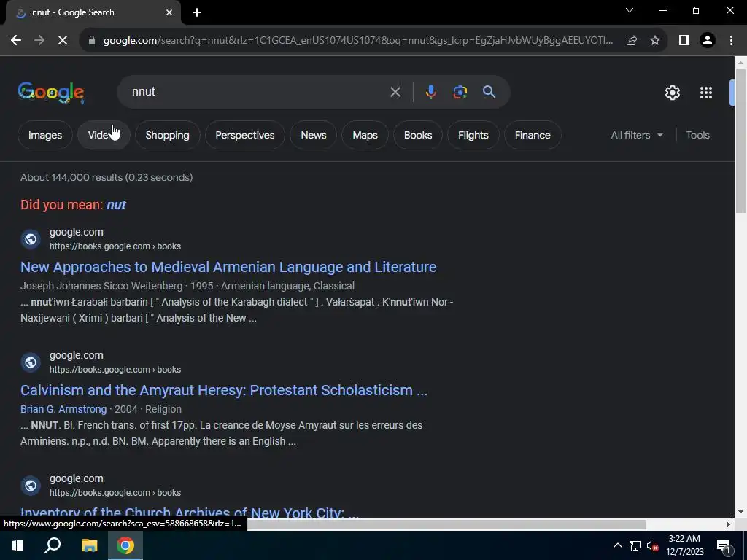Open the search Tools button
Screen dimensions: 747x560
(x=697, y=135)
